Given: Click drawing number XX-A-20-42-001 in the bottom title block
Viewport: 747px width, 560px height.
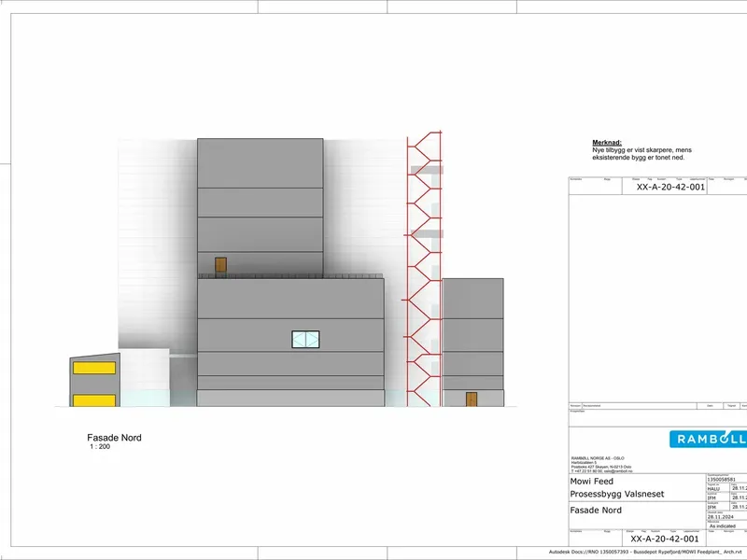Looking at the screenshot, I should (665, 539).
